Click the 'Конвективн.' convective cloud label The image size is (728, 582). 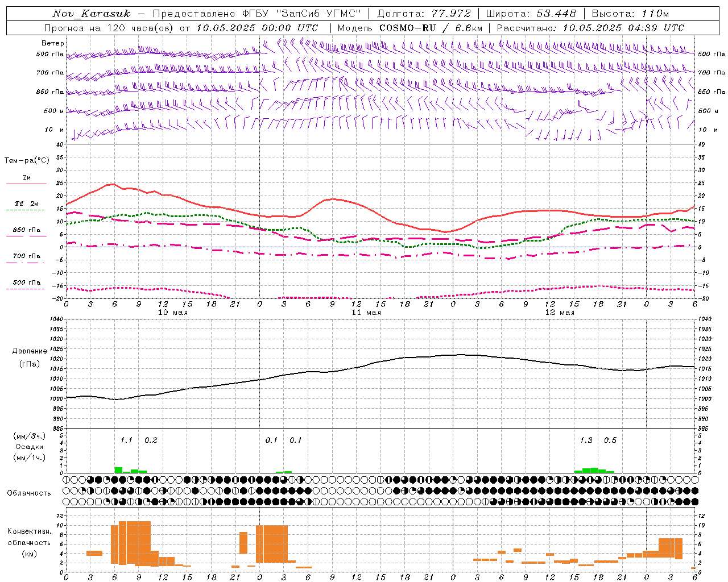tap(29, 531)
